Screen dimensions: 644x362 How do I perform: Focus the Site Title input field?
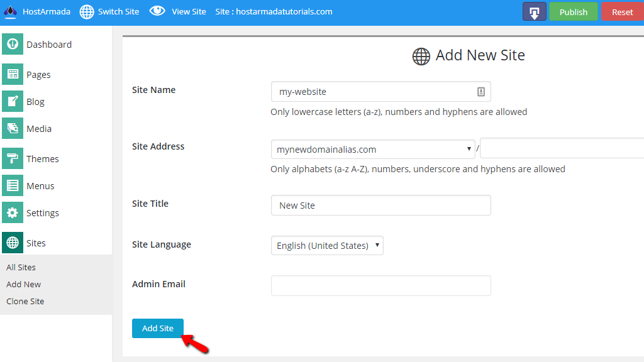tap(380, 206)
